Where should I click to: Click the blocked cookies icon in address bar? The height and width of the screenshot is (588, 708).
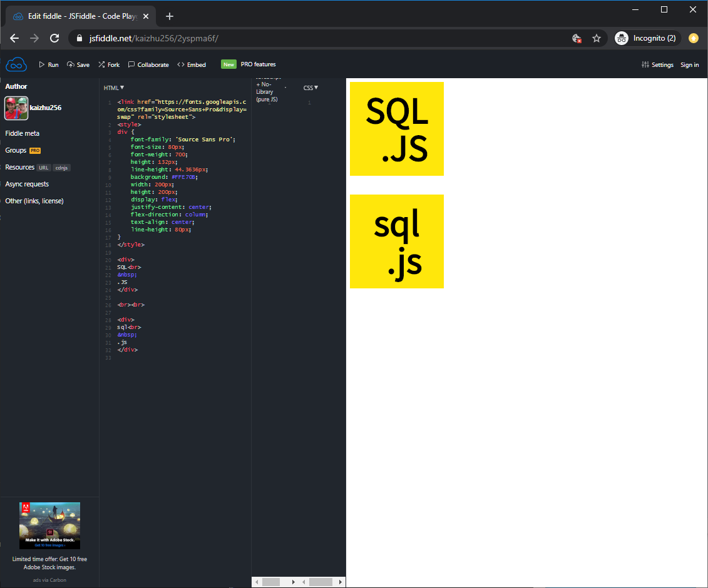click(577, 38)
